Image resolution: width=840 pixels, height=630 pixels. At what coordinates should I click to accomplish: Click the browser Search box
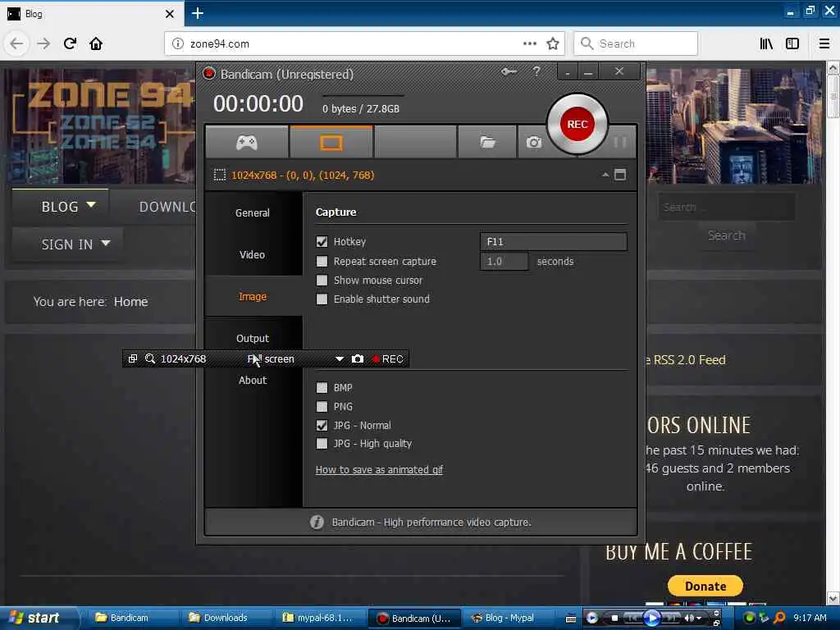click(636, 43)
